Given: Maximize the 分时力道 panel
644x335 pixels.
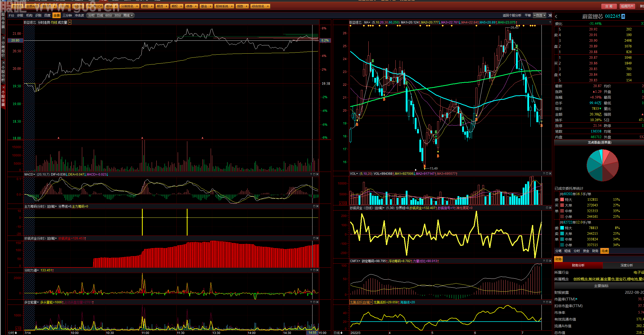Looking at the screenshot, I should coord(314,270).
